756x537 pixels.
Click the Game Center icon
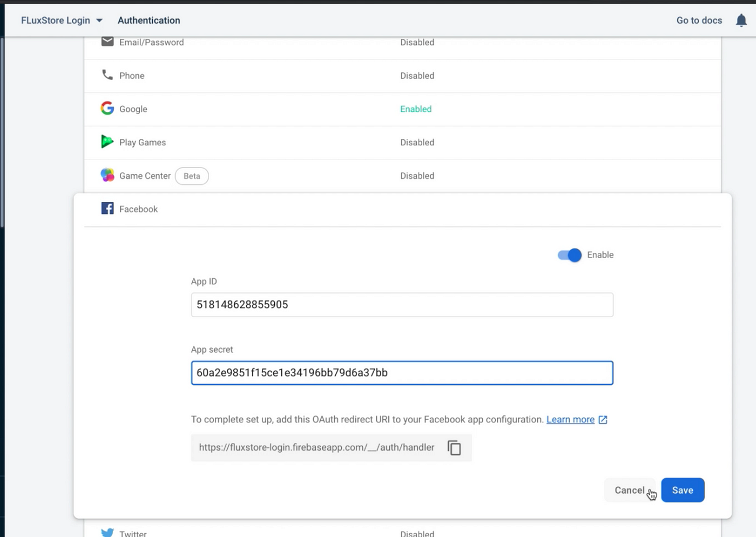[107, 175]
